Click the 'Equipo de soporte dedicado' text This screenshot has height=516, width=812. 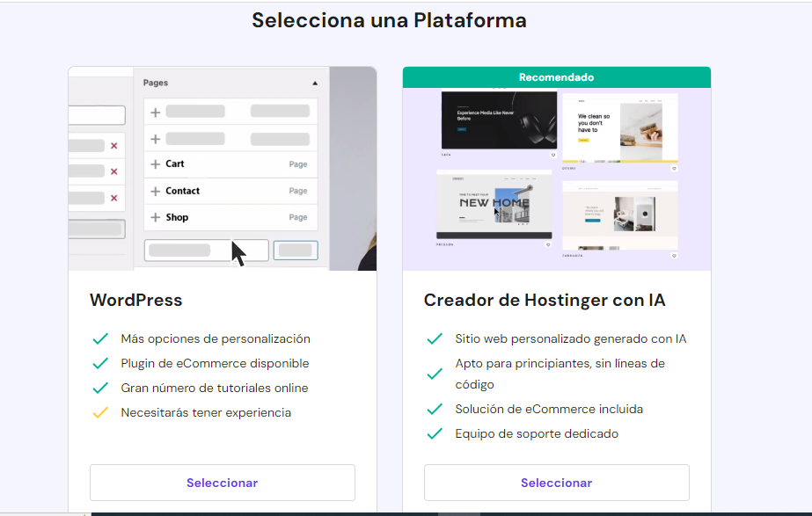tap(537, 433)
